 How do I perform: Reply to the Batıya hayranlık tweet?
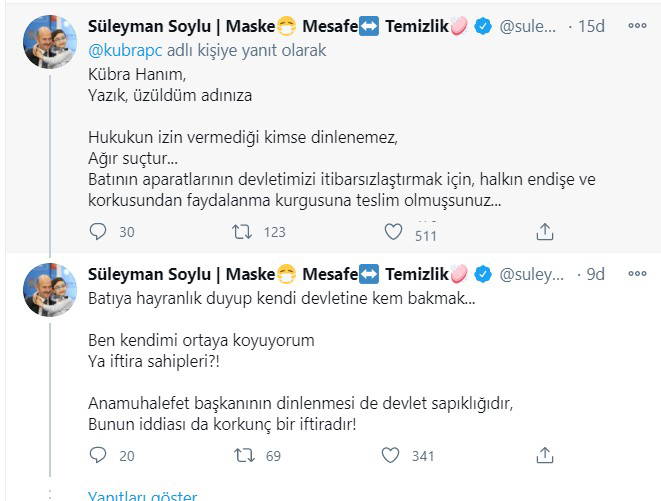[97, 455]
